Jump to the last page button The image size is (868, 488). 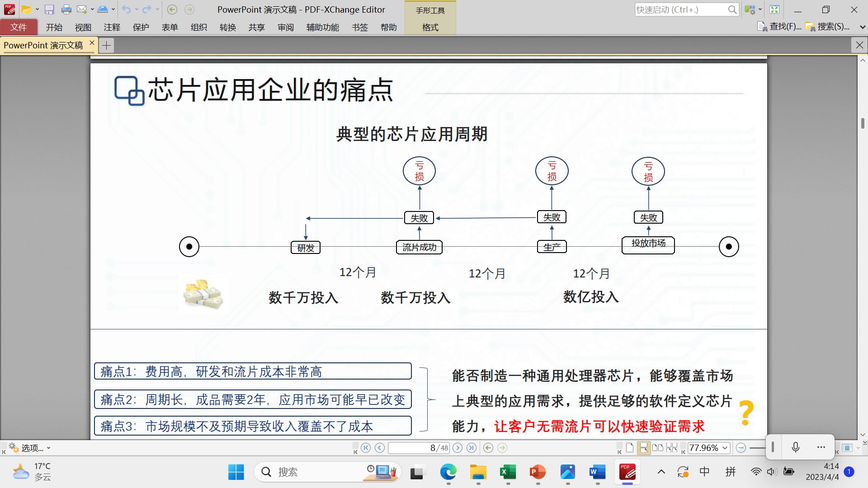(472, 448)
